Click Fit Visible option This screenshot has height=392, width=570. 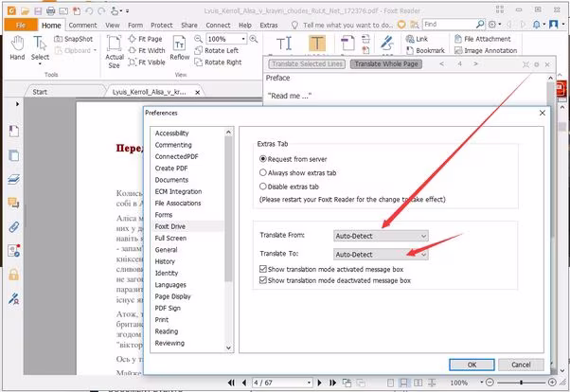(x=147, y=62)
